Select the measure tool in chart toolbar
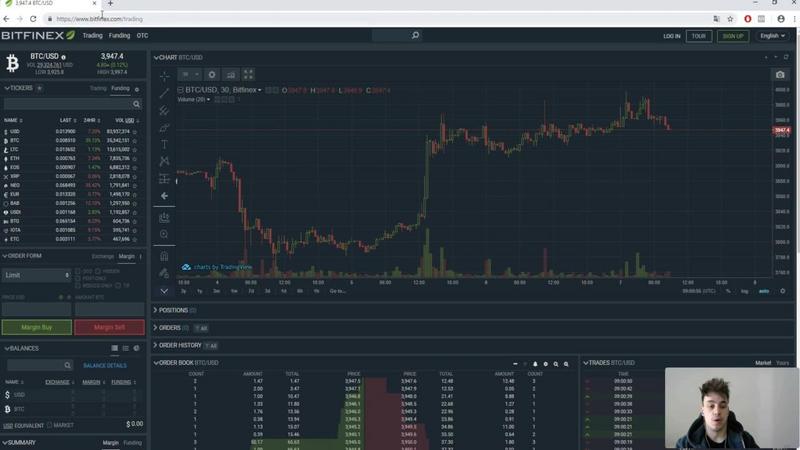 [164, 218]
